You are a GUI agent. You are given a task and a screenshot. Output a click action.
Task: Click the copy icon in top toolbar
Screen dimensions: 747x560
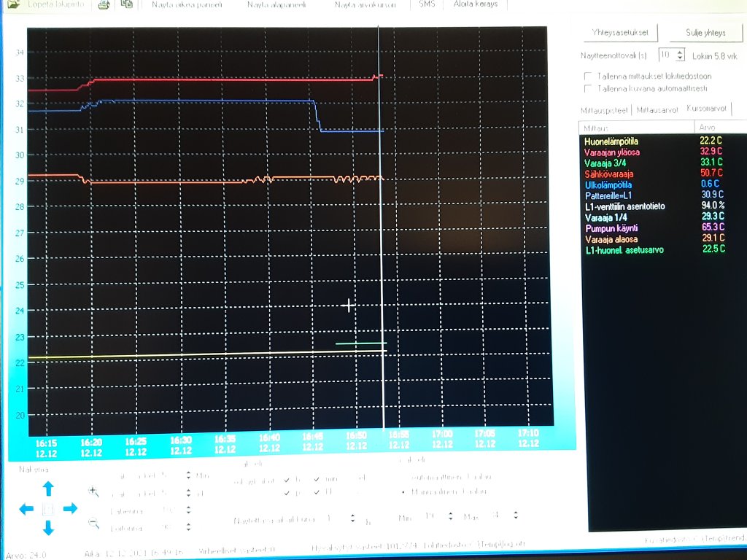128,4
